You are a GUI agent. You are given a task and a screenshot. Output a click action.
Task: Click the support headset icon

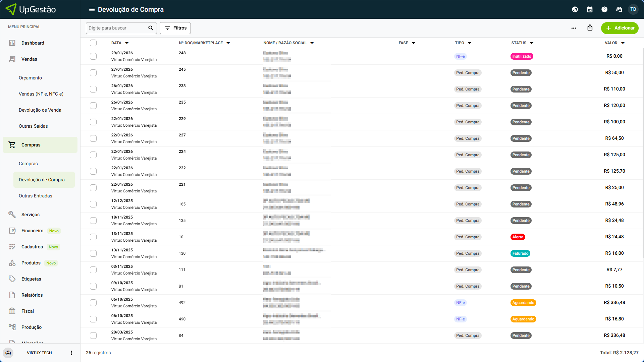coord(619,9)
